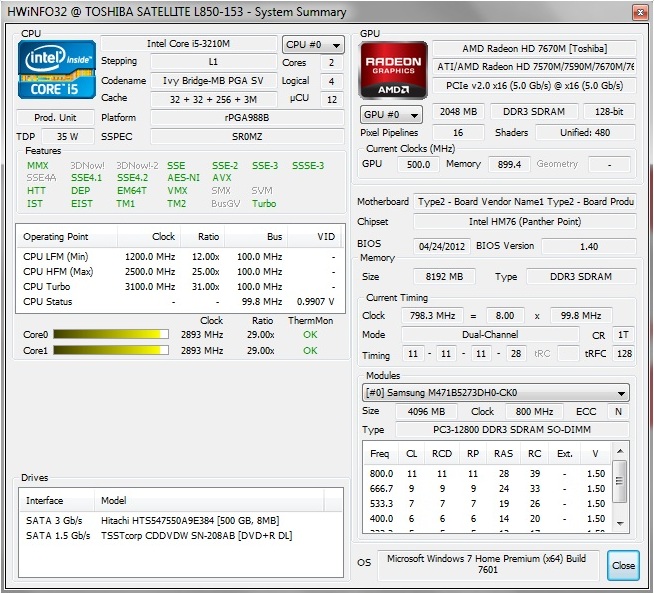
Task: Select the CPU LFM (Min) row
Action: [180, 256]
